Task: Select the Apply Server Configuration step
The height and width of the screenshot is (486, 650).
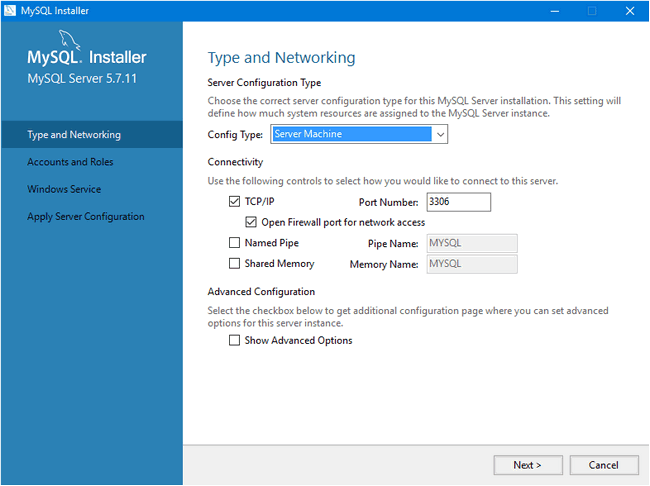Action: coord(86,216)
